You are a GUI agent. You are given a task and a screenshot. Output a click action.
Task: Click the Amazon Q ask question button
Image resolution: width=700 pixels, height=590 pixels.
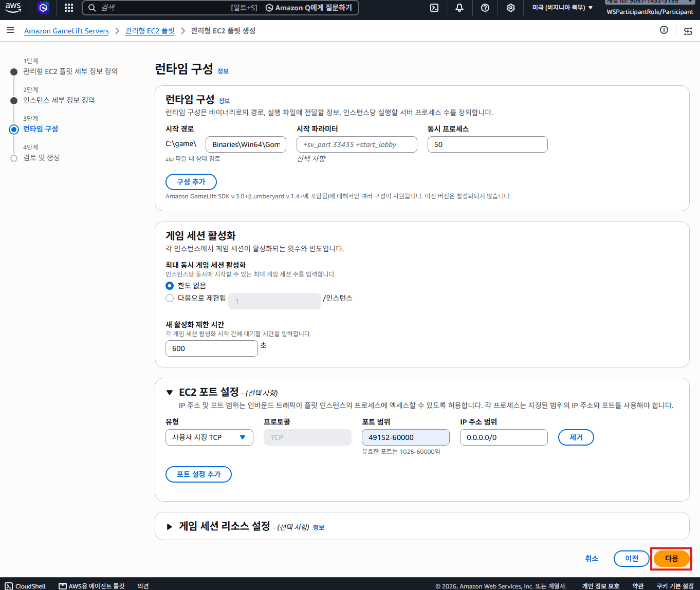309,8
